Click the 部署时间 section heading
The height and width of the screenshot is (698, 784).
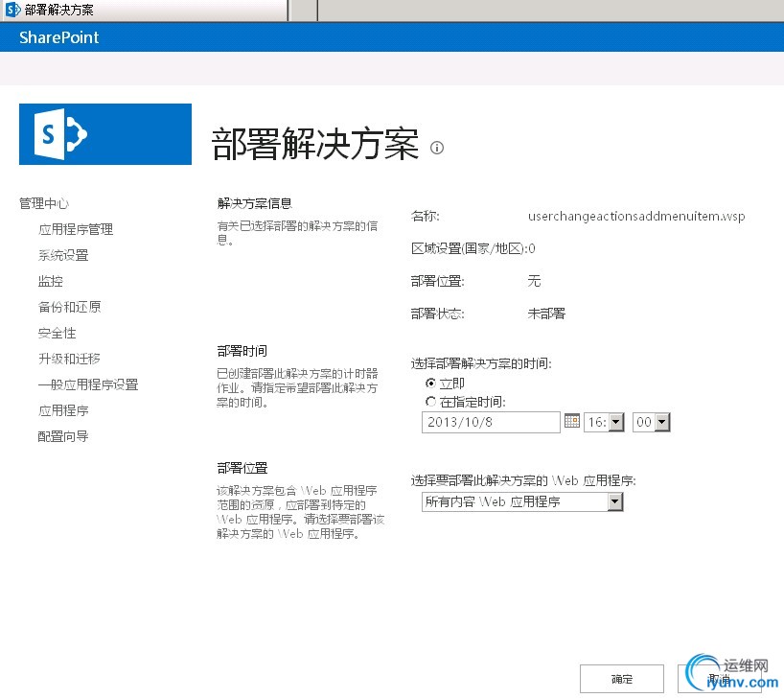[242, 351]
